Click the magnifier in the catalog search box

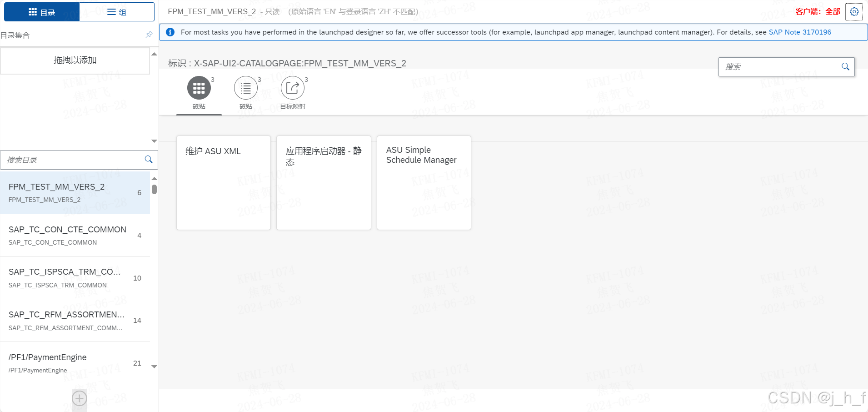[148, 160]
